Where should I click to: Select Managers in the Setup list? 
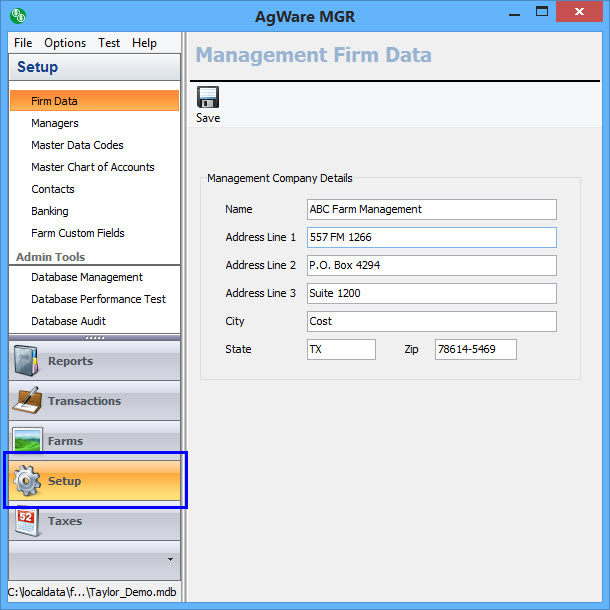tap(55, 123)
